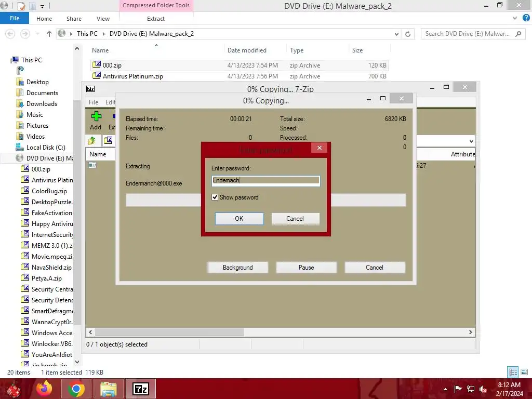Screen dimensions: 532x399
Task: Sort by Name column header
Action: point(100,50)
